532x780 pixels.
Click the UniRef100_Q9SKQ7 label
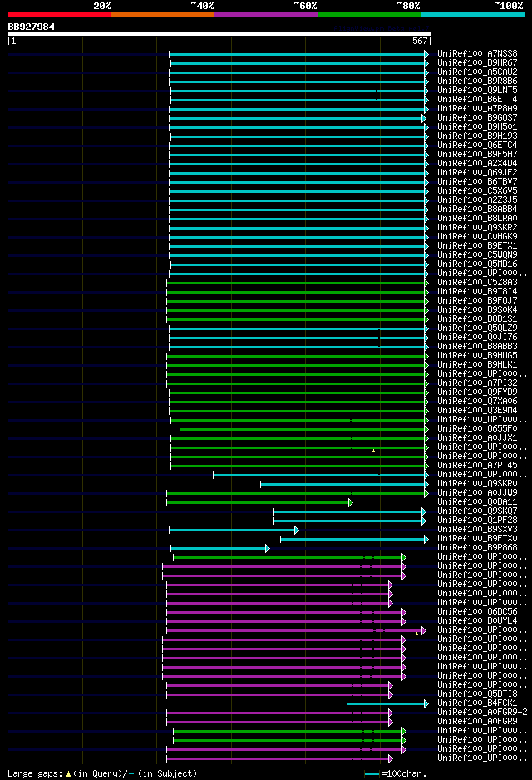coord(477,511)
